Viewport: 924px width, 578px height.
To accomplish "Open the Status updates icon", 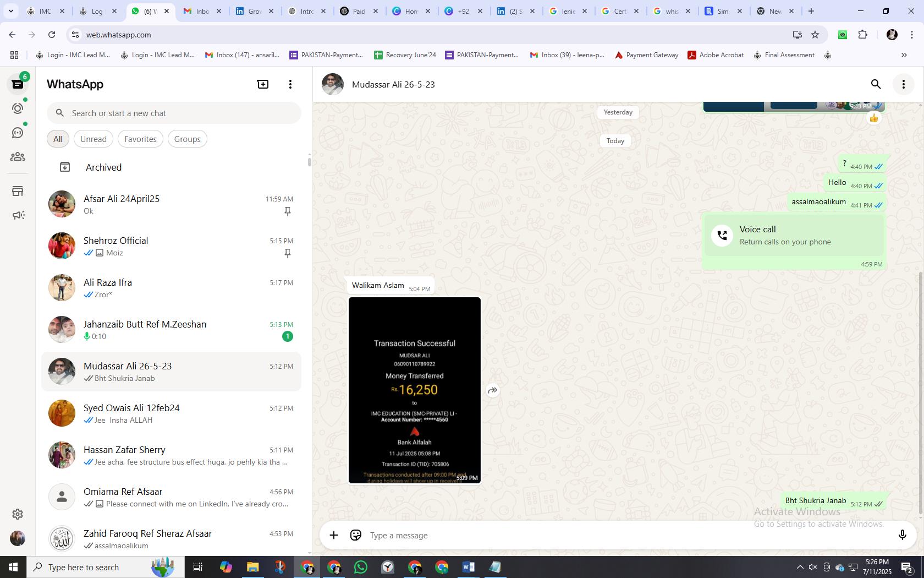I will coord(18,108).
